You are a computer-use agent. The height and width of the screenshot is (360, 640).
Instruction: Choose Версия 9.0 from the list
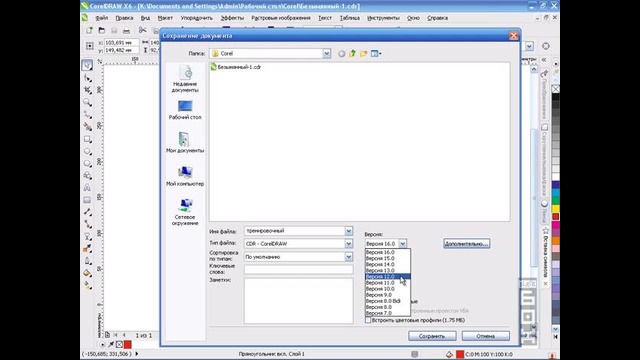click(x=387, y=295)
